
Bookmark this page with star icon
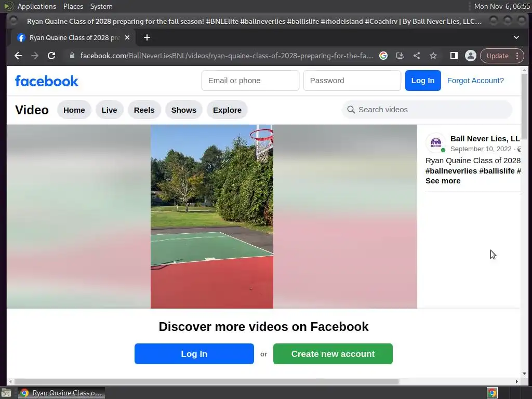pyautogui.click(x=433, y=56)
